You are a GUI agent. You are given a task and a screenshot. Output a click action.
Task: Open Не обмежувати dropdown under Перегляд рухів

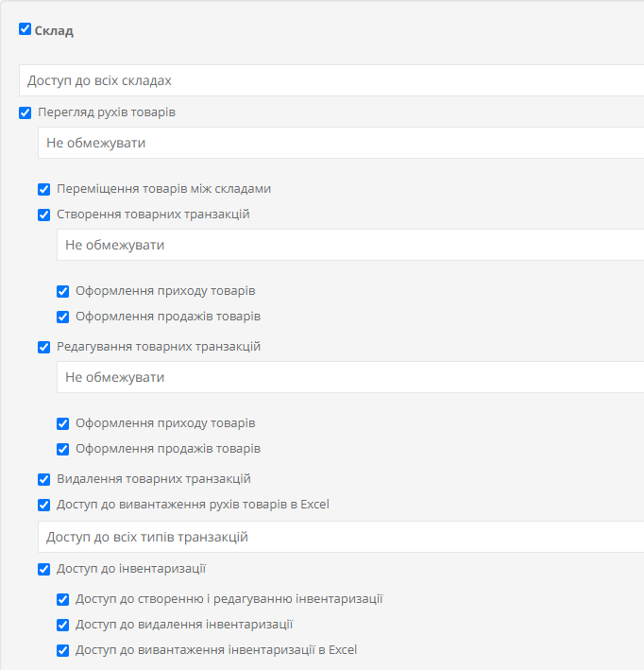pyautogui.click(x=341, y=143)
